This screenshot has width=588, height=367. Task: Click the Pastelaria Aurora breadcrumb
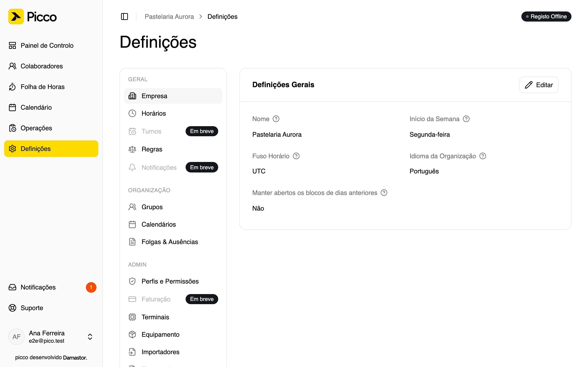[169, 17]
